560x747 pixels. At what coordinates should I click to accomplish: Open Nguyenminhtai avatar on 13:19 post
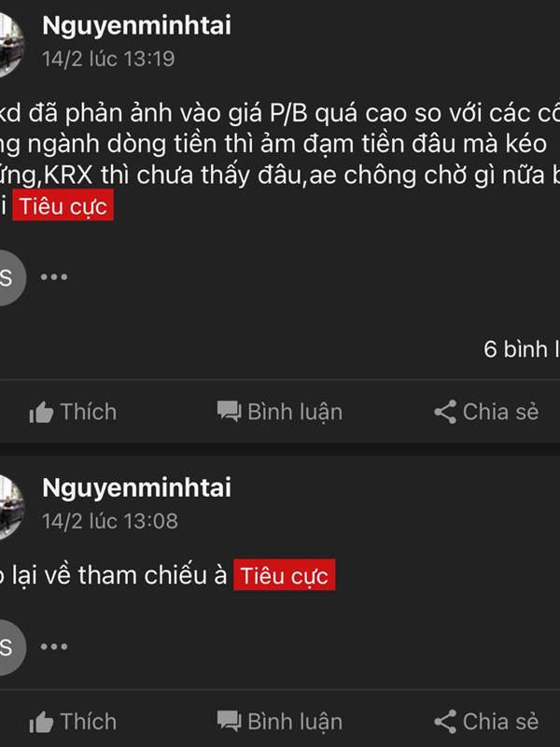[x=10, y=44]
